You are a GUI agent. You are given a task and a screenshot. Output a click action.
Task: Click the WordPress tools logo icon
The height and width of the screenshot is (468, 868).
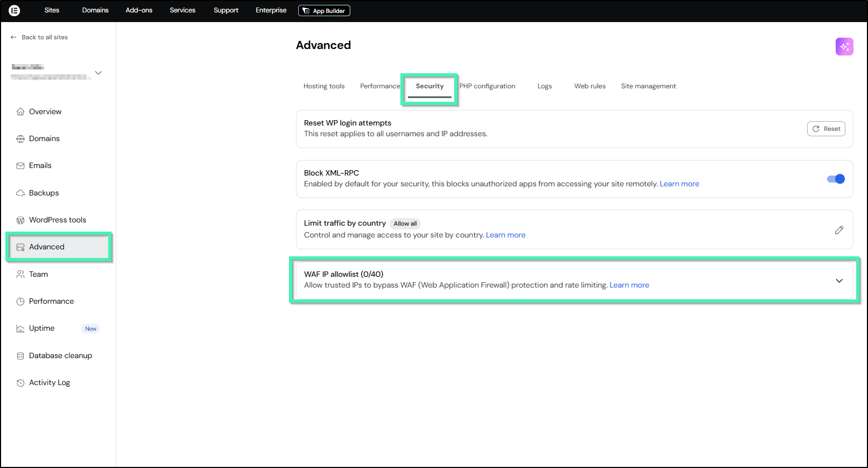20,220
